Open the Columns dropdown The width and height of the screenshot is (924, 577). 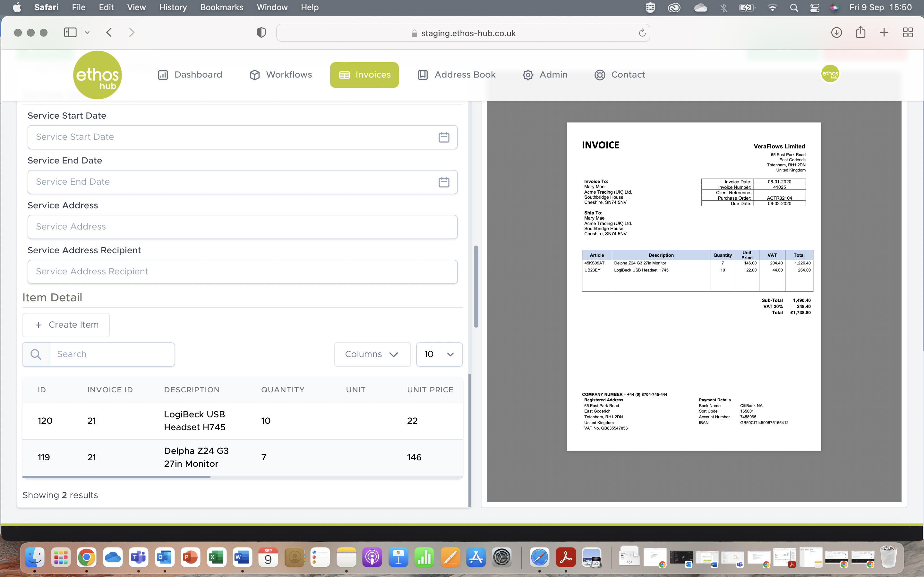pos(372,354)
